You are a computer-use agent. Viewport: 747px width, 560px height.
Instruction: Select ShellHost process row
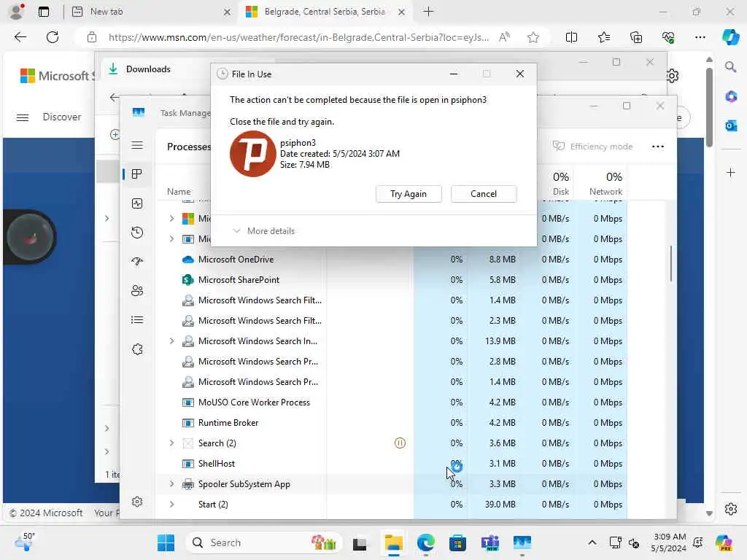[392, 464]
